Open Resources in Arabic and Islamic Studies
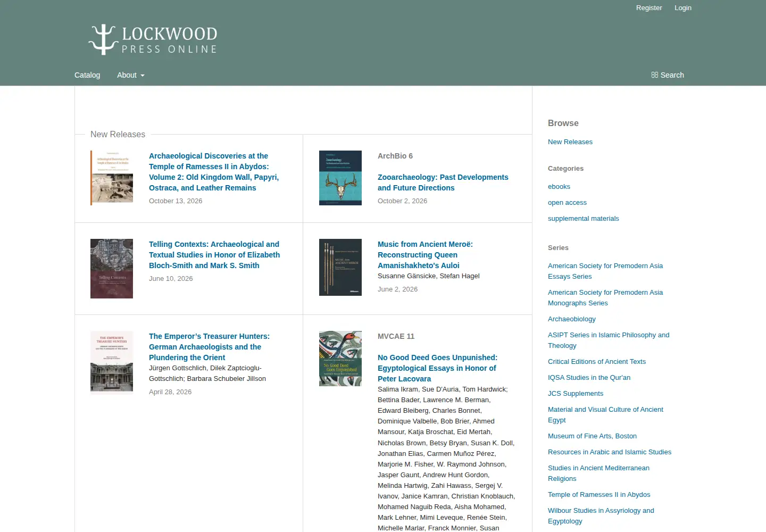This screenshot has width=766, height=532. coord(610,452)
